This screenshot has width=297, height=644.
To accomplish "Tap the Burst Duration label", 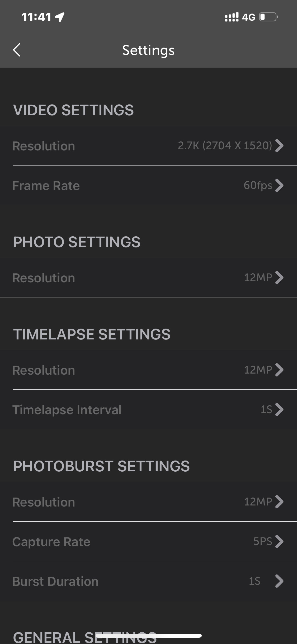I will [55, 581].
